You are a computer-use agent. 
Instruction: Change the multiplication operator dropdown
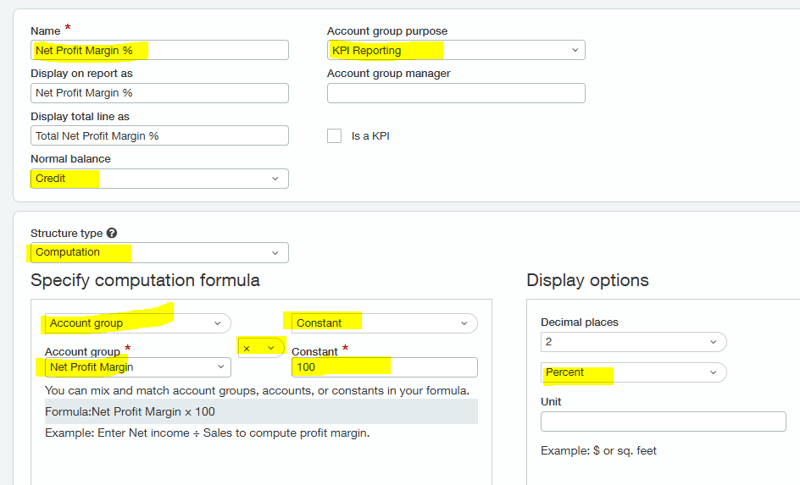pyautogui.click(x=257, y=348)
